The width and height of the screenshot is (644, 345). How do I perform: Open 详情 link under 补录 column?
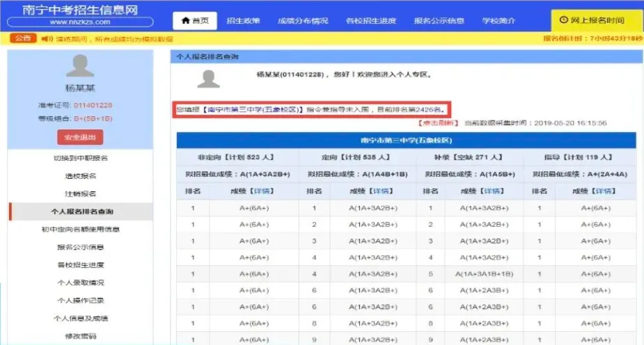pos(492,191)
